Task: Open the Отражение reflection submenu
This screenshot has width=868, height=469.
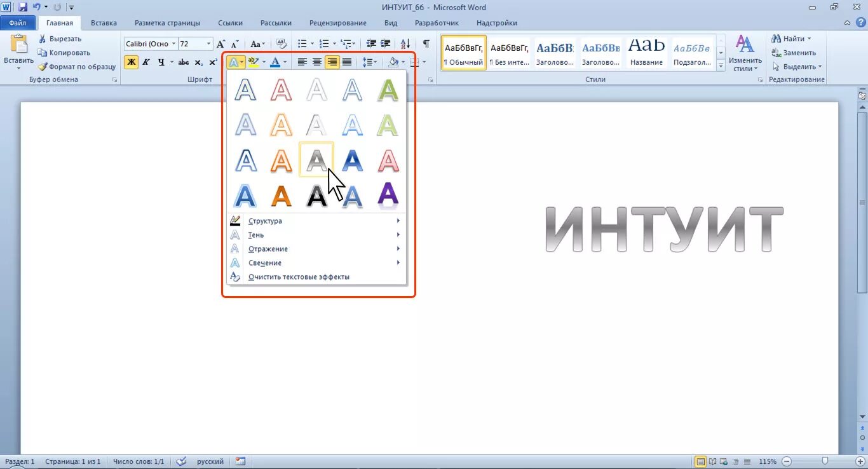Action: click(x=316, y=249)
